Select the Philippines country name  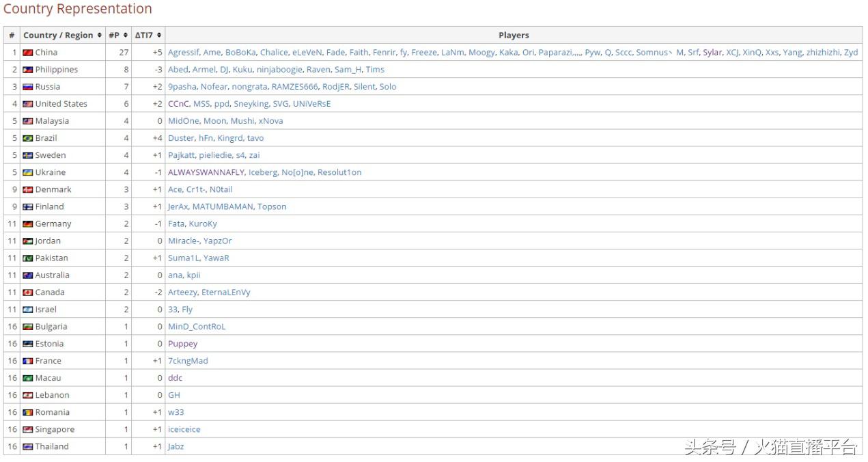pos(57,70)
